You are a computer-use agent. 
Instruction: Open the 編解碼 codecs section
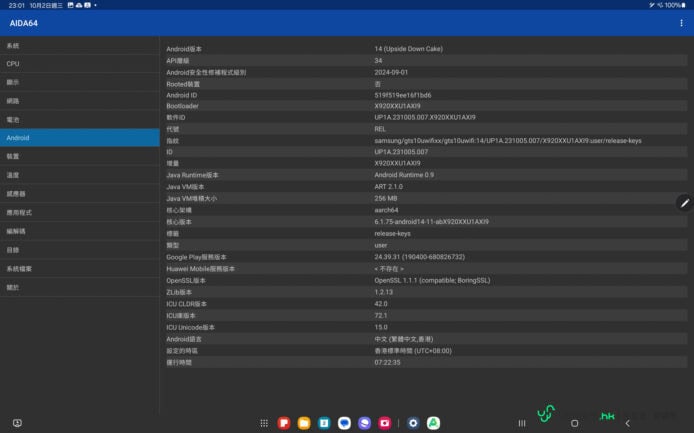(80, 231)
